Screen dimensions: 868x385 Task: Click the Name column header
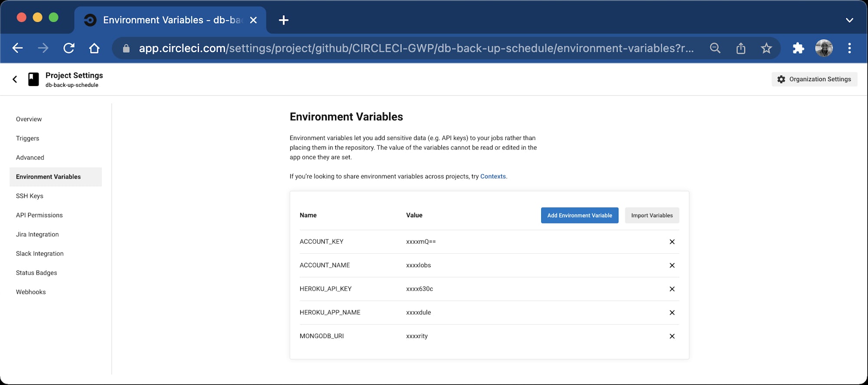[308, 215]
